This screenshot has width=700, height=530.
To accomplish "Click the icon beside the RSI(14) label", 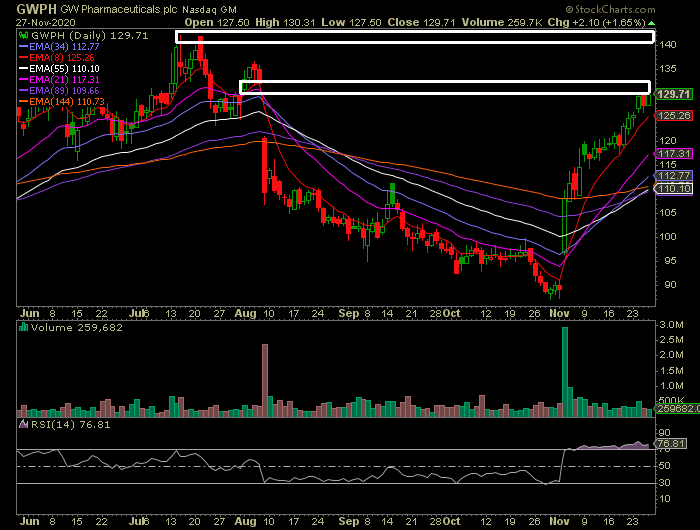I will pos(23,424).
